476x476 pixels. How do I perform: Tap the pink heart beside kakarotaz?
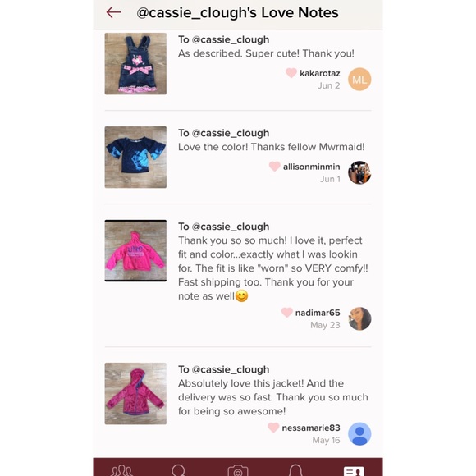291,73
